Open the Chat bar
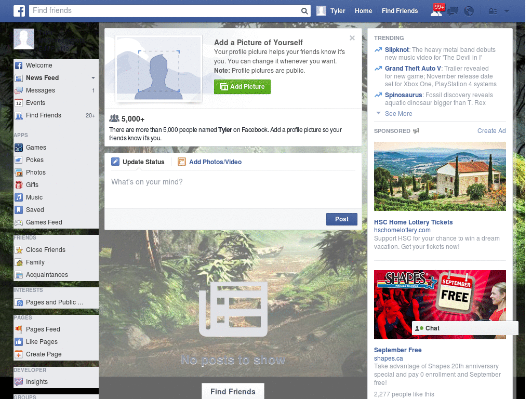This screenshot has width=532, height=399. (x=465, y=328)
